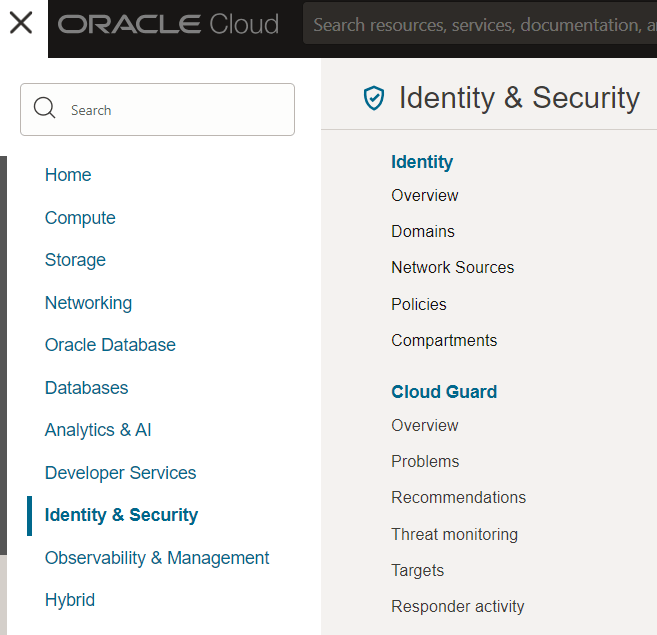The width and height of the screenshot is (657, 635).
Task: Click the Cloud Guard section heading
Action: click(444, 392)
